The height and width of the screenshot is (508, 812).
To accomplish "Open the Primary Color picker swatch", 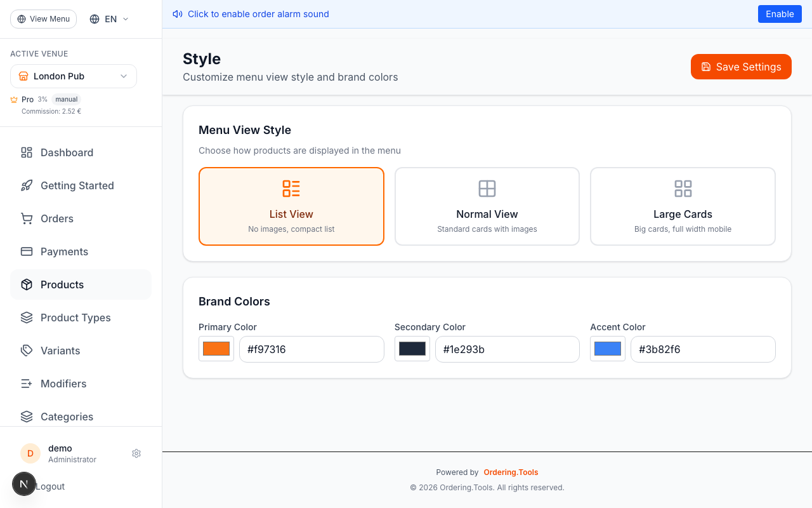I will 216,349.
